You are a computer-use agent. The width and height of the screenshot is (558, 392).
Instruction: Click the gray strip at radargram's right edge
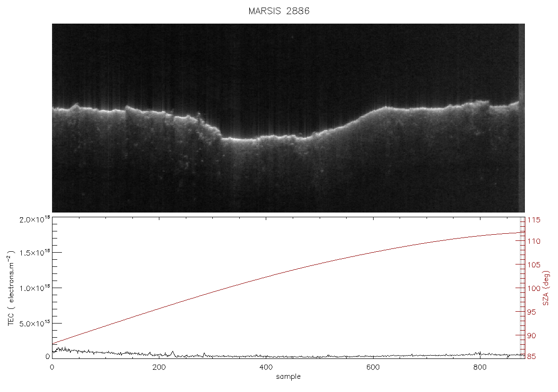tap(522, 118)
